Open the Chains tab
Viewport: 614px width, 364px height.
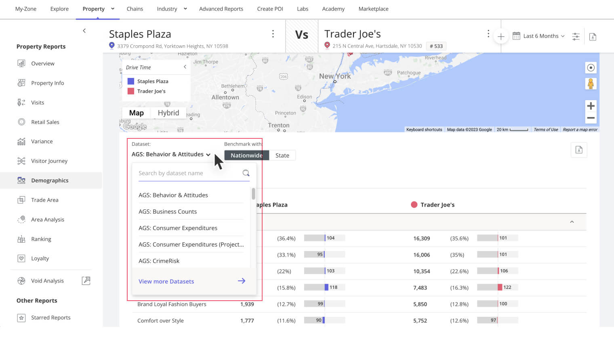(135, 8)
